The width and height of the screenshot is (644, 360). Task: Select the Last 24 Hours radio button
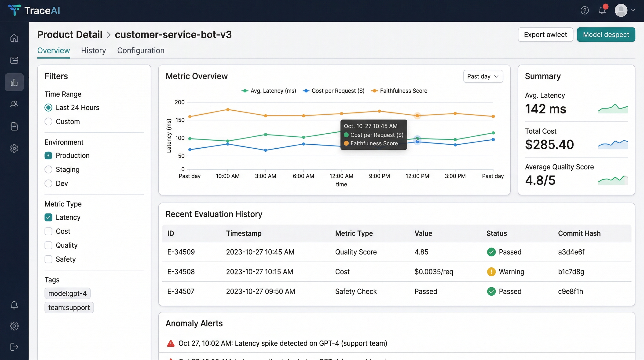pos(48,107)
